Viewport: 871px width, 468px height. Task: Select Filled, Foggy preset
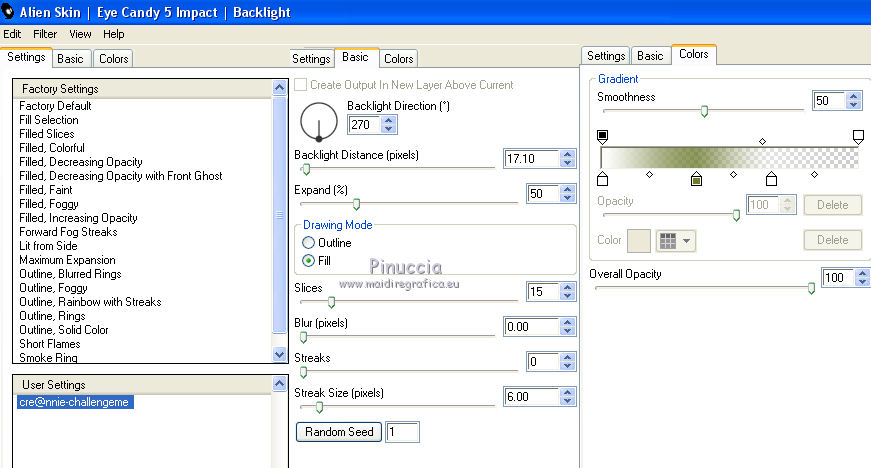49,204
